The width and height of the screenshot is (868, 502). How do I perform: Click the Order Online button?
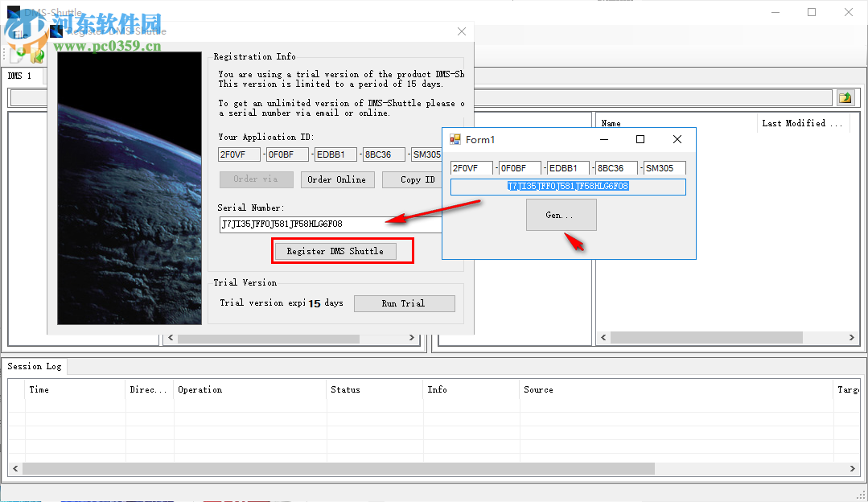[x=338, y=179]
